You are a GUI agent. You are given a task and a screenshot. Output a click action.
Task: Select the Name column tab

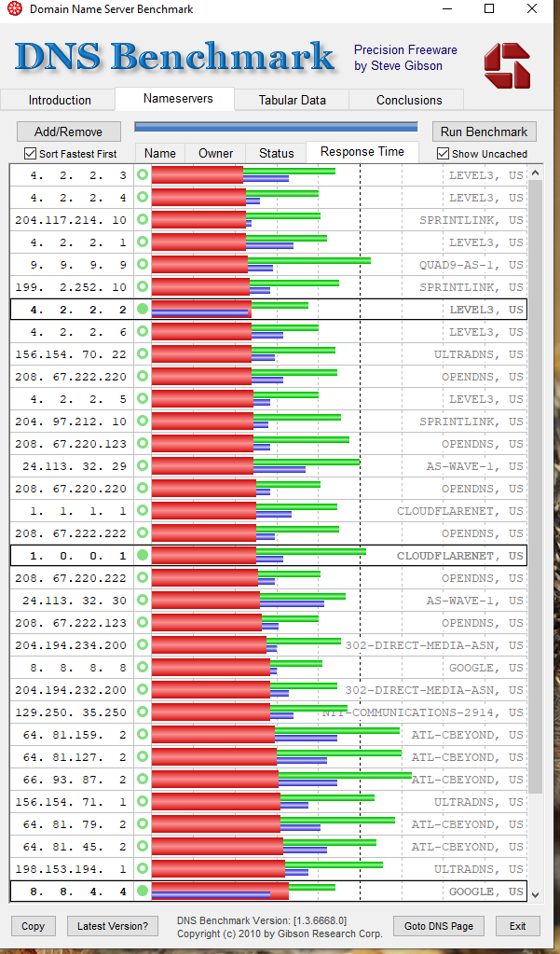coord(160,153)
